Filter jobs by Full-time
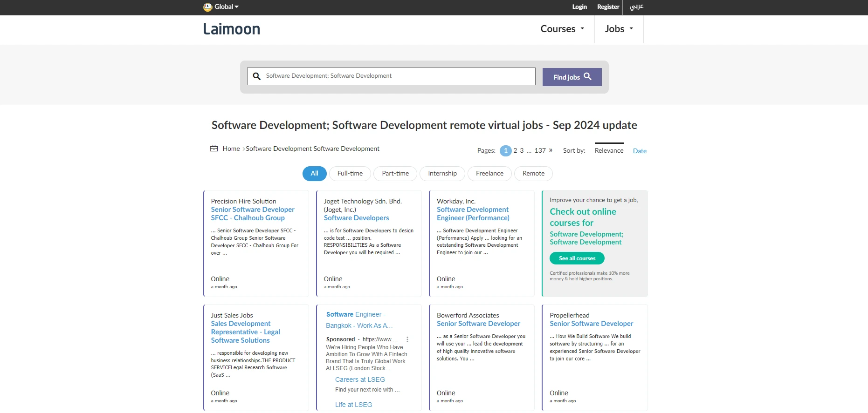868x413 pixels. pyautogui.click(x=350, y=174)
